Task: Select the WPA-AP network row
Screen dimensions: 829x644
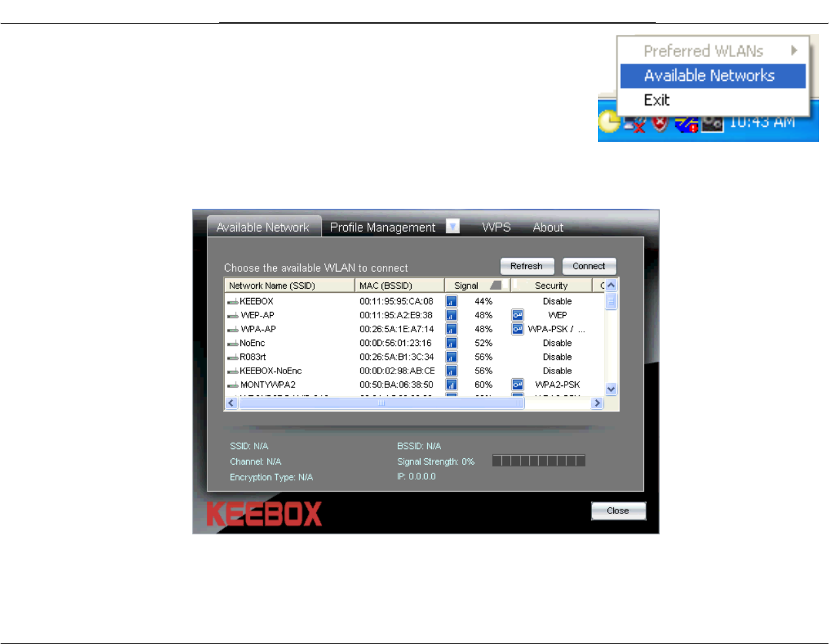Action: [414, 329]
